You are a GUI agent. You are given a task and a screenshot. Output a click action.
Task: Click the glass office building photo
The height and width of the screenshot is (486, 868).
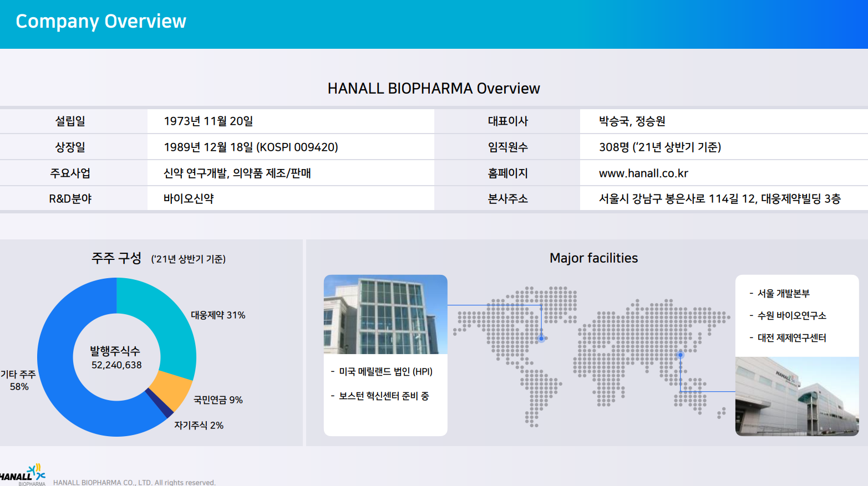click(385, 314)
